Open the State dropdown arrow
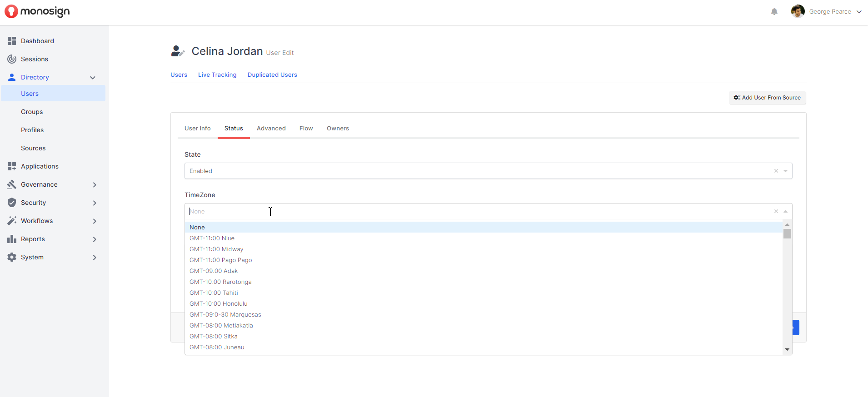Image resolution: width=868 pixels, height=397 pixels. 785,171
